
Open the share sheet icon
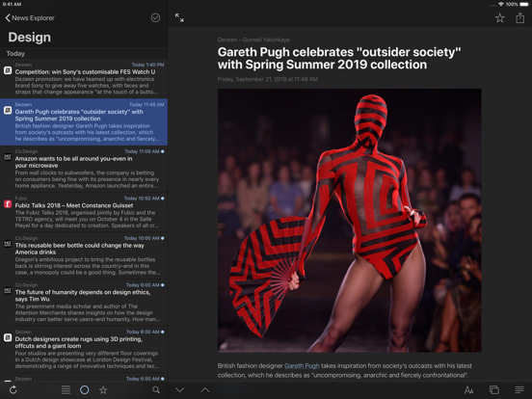click(x=519, y=17)
